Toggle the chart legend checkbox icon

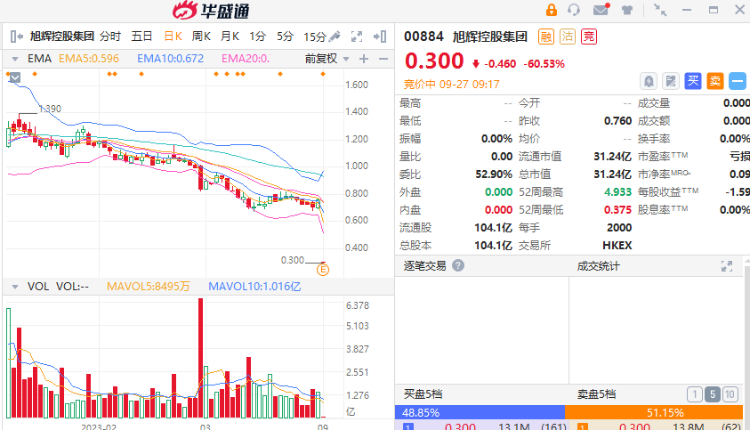[x=15, y=77]
